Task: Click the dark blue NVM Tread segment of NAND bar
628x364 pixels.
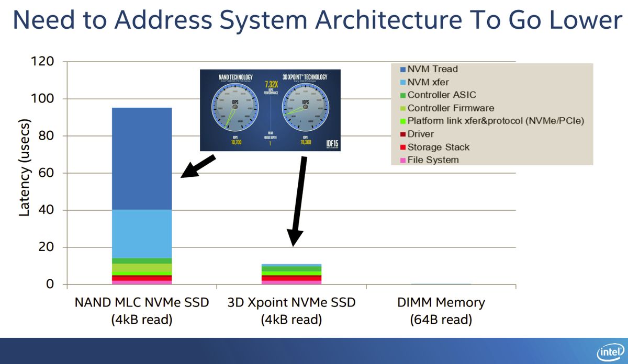Action: (x=142, y=158)
